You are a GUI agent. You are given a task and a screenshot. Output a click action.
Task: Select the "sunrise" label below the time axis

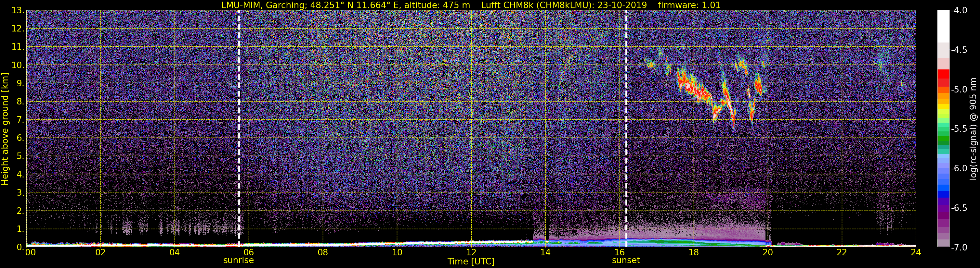click(x=239, y=261)
